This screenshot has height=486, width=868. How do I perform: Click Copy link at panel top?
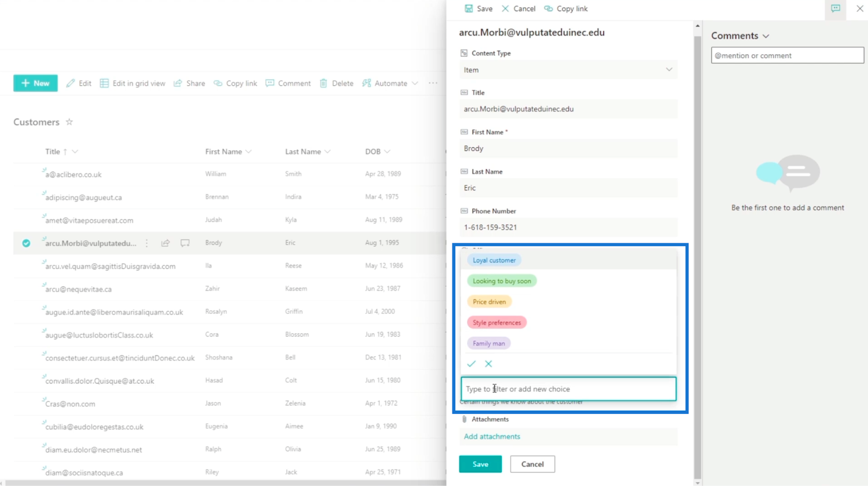click(566, 9)
